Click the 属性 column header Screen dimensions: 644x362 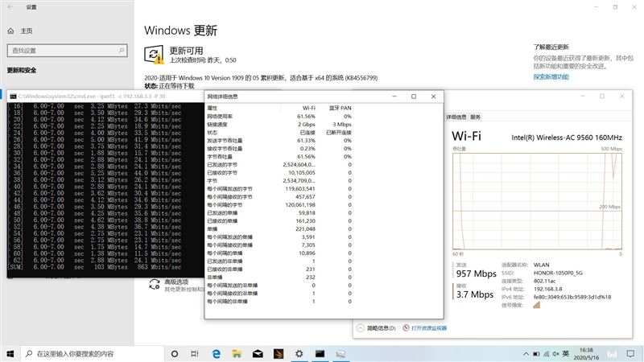(212, 108)
